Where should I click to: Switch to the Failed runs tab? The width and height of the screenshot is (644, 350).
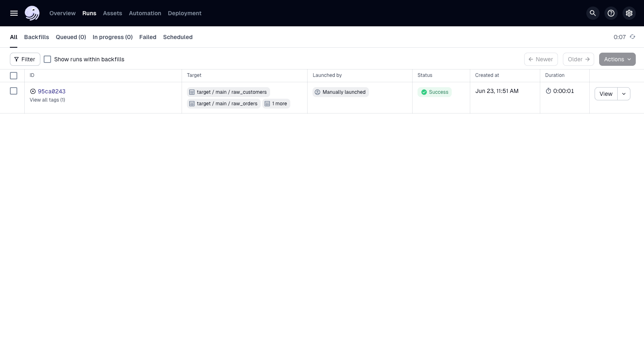tap(147, 37)
